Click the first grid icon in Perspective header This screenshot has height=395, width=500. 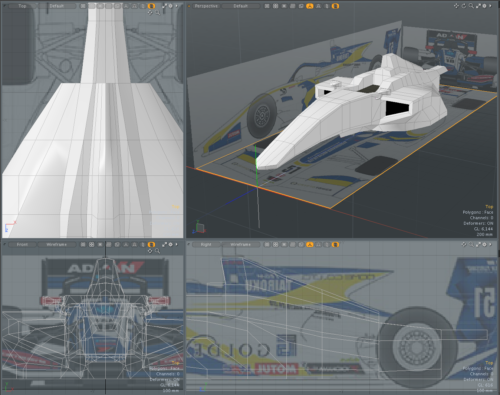pos(267,6)
